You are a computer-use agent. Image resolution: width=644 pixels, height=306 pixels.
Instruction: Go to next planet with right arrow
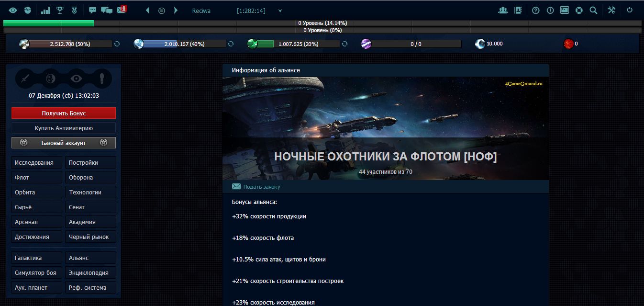(176, 10)
